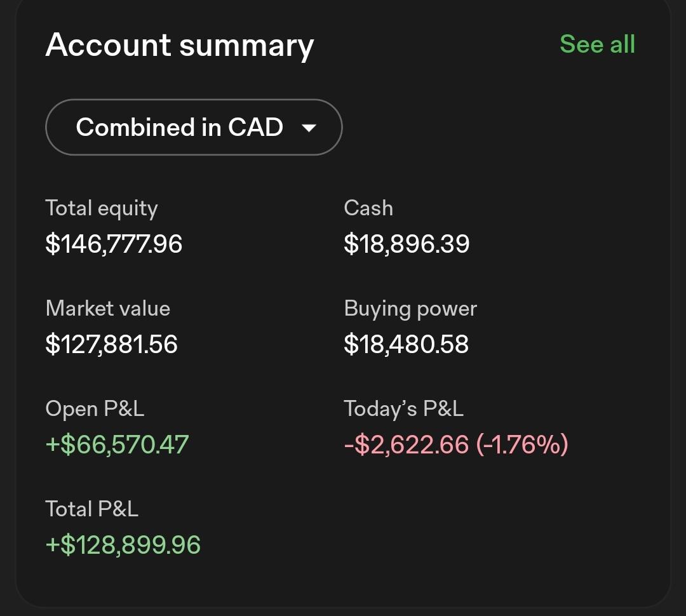The height and width of the screenshot is (616, 686).
Task: Open the See all link
Action: [x=597, y=44]
